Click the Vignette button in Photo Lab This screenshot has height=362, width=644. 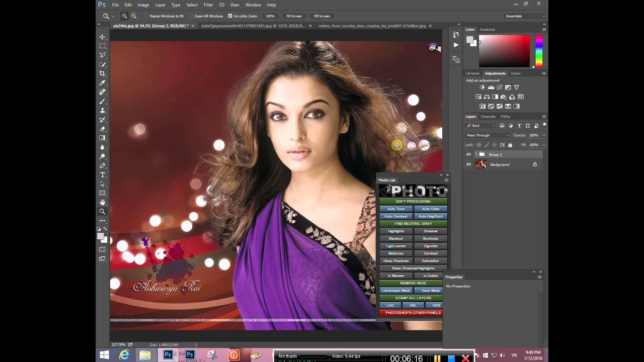click(x=431, y=246)
